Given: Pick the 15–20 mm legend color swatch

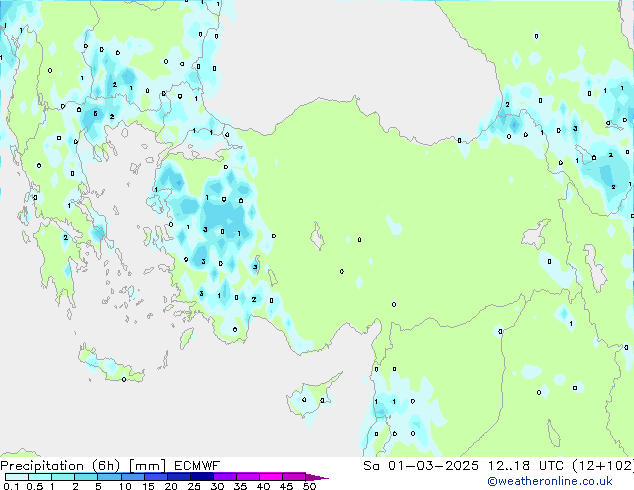Looking at the screenshot, I should (x=156, y=477).
